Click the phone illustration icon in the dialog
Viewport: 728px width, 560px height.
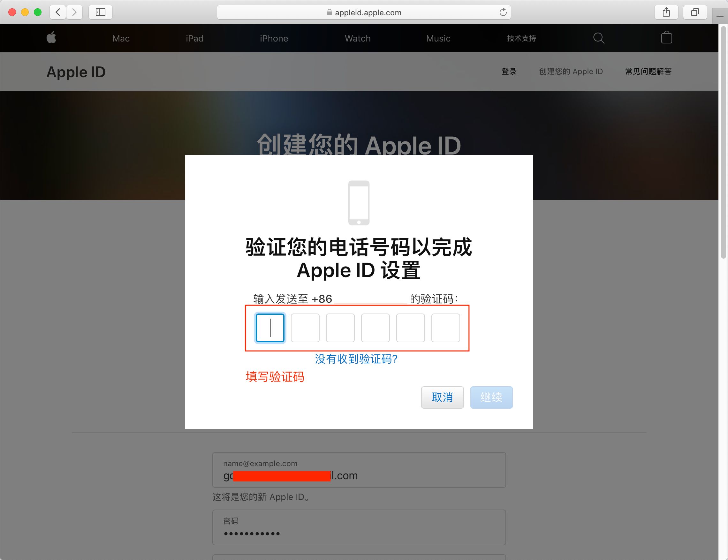tap(359, 203)
